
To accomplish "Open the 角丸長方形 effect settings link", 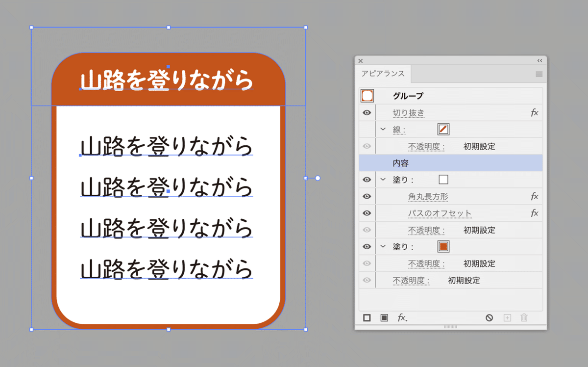I will [428, 197].
